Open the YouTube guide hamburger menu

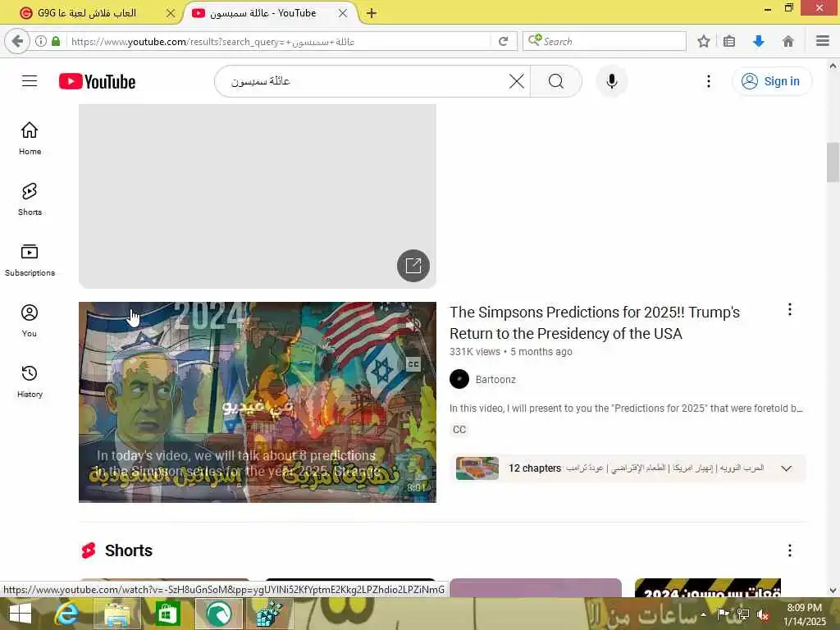(x=30, y=81)
